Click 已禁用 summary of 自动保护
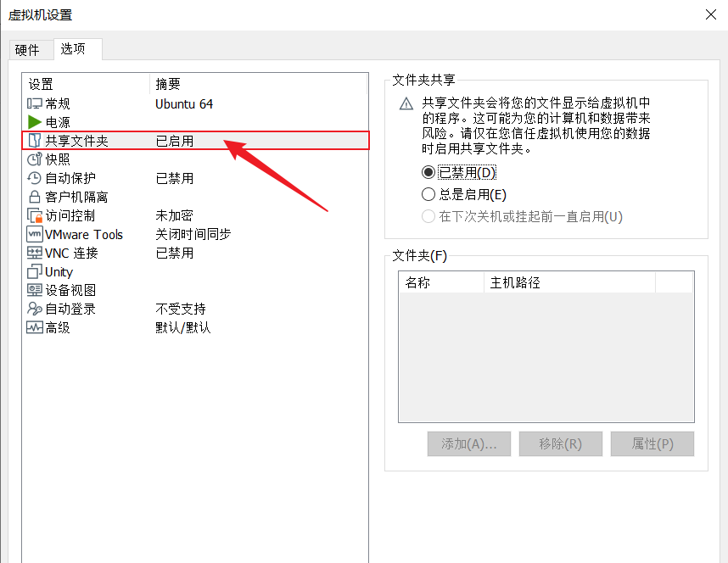 coord(175,178)
